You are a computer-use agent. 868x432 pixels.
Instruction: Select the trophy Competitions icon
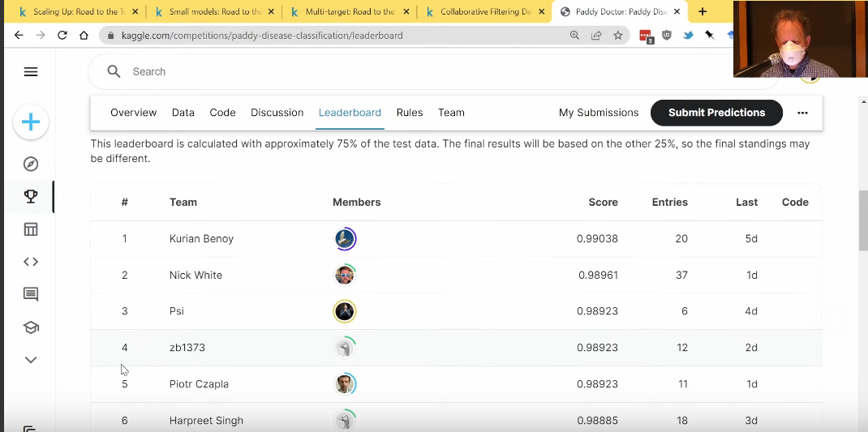tap(31, 197)
